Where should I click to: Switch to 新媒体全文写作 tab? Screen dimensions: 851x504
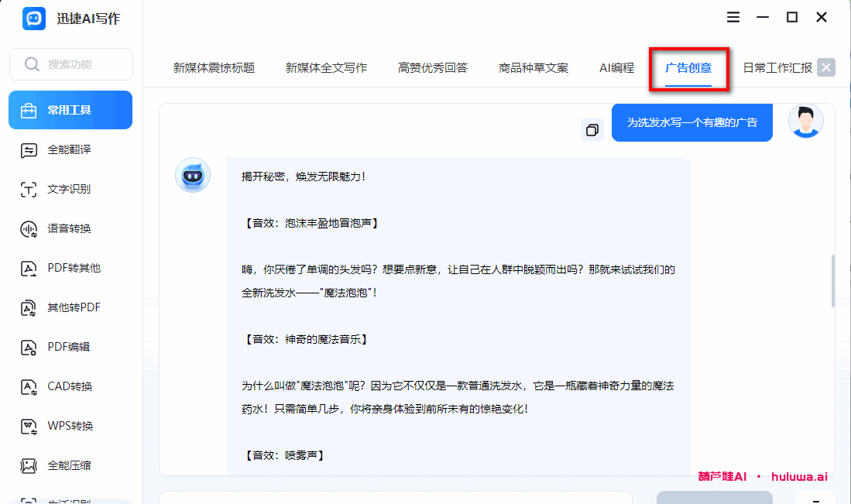pos(326,68)
